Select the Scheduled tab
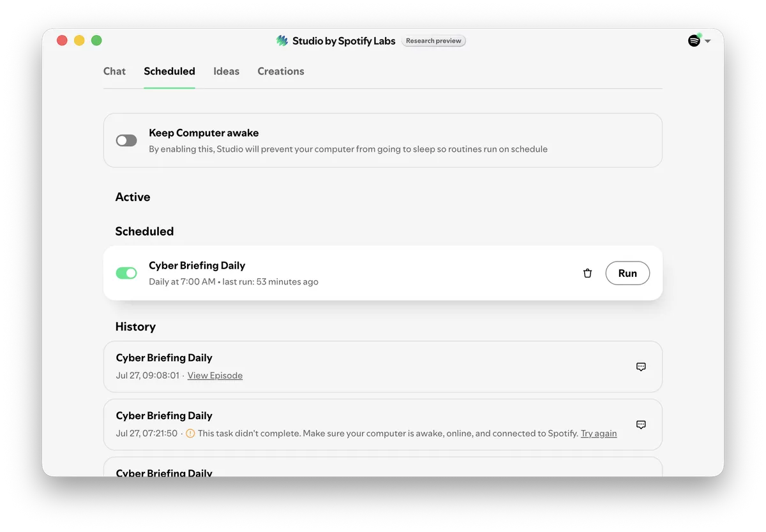This screenshot has width=766, height=532. (x=169, y=71)
